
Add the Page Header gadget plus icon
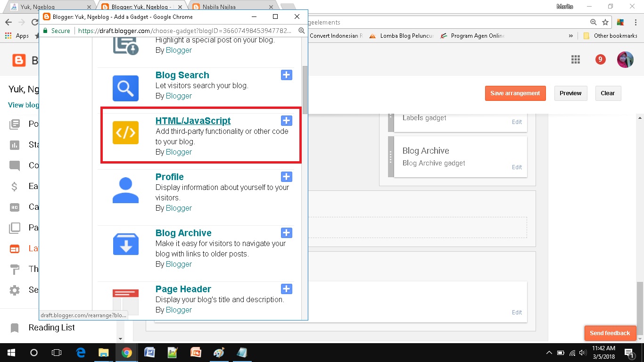[287, 289]
